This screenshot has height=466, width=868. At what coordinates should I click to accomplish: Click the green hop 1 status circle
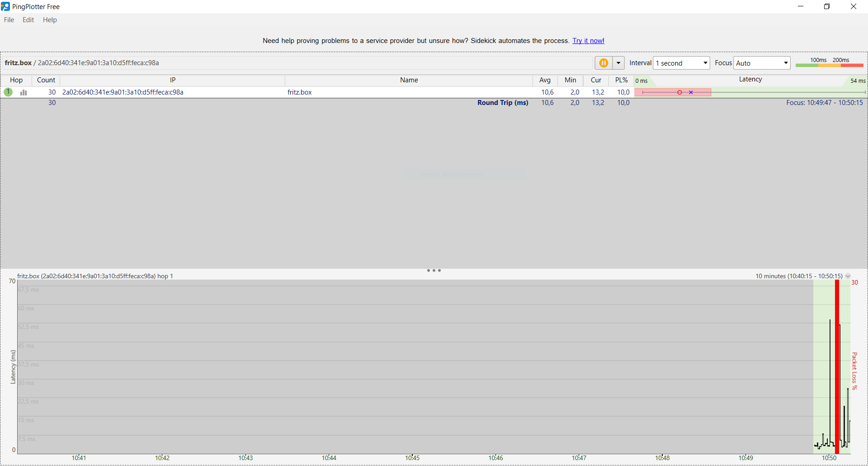coord(8,92)
